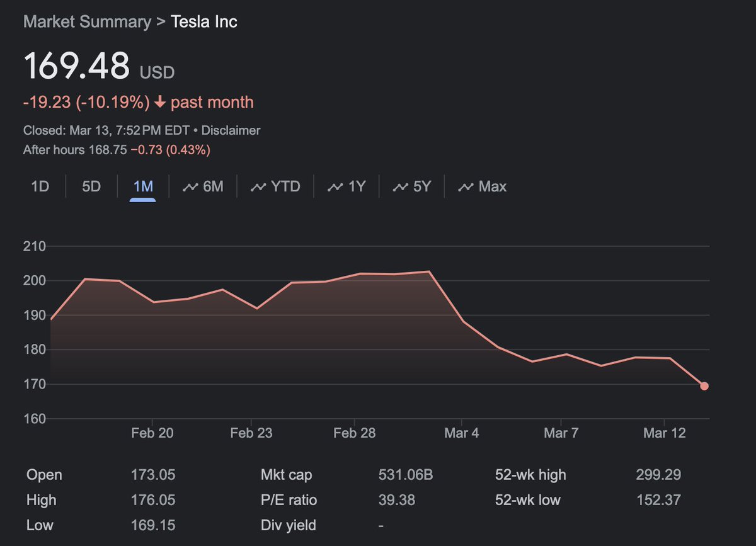Click the trend icon beside YTD
756x546 pixels.
[258, 187]
